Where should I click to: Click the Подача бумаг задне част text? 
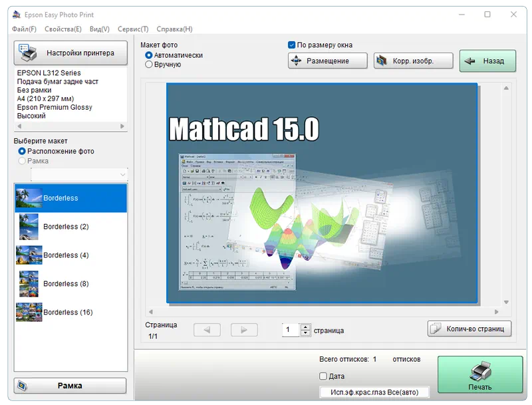point(58,81)
